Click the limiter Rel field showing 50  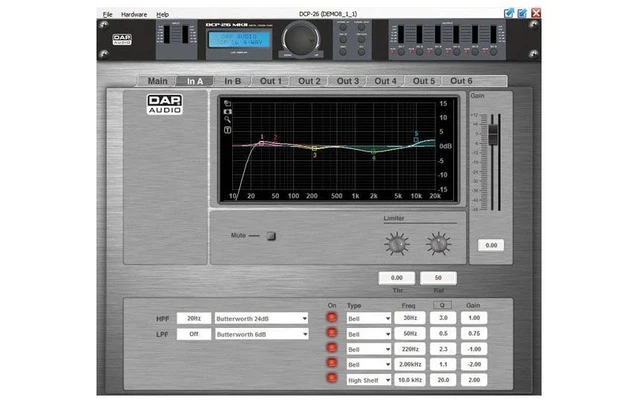pyautogui.click(x=438, y=278)
